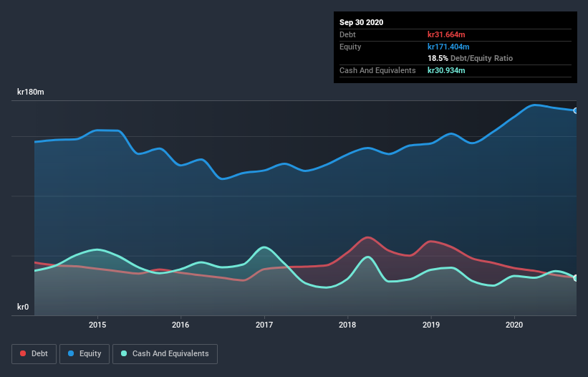Click the teal Cash And Equivalents dot
Image resolution: width=588 pixels, height=377 pixels.
tap(124, 353)
